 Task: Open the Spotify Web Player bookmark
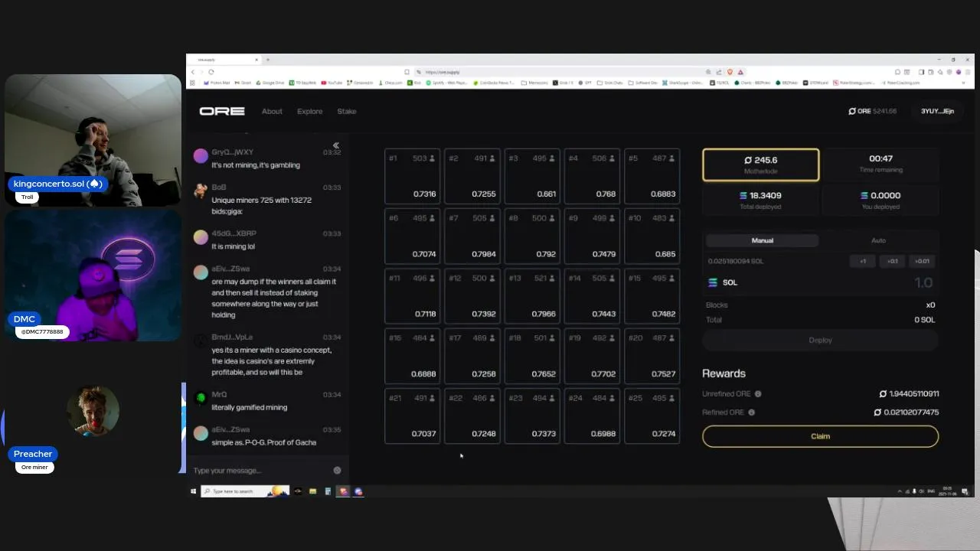click(x=447, y=83)
